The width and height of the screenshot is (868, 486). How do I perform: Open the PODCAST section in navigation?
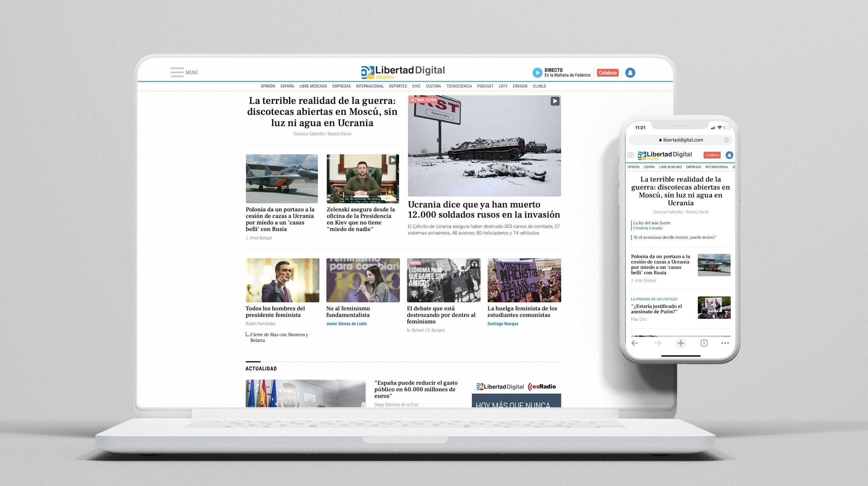pos(485,86)
